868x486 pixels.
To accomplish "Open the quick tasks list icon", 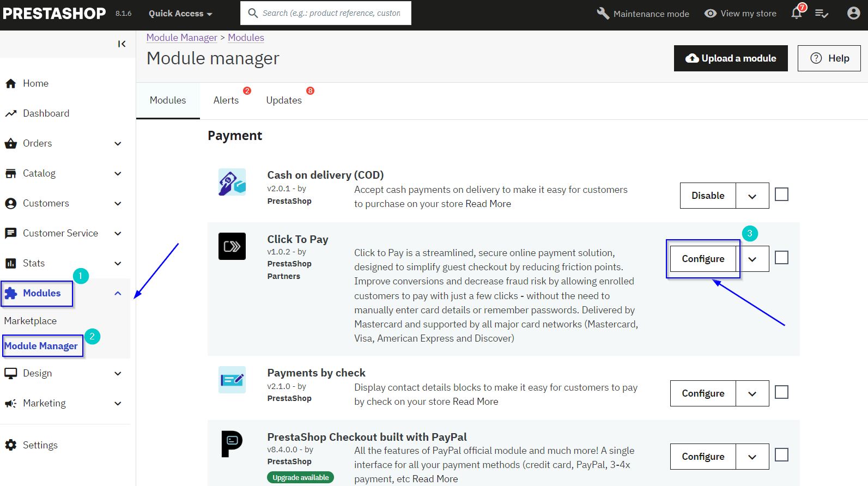I will point(821,13).
